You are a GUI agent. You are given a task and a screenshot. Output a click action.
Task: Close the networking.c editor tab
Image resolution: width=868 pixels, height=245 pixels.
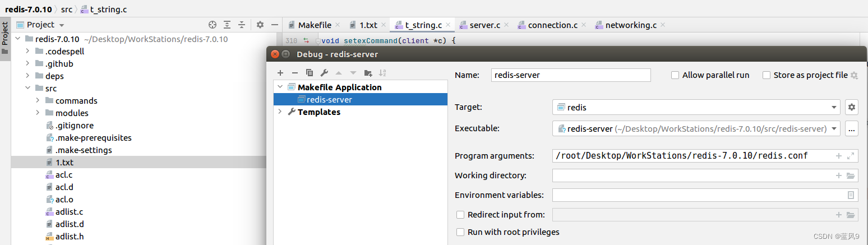coord(663,25)
